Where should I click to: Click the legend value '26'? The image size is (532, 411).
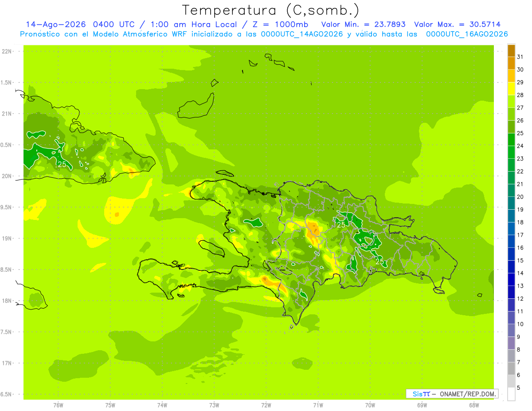(520, 121)
